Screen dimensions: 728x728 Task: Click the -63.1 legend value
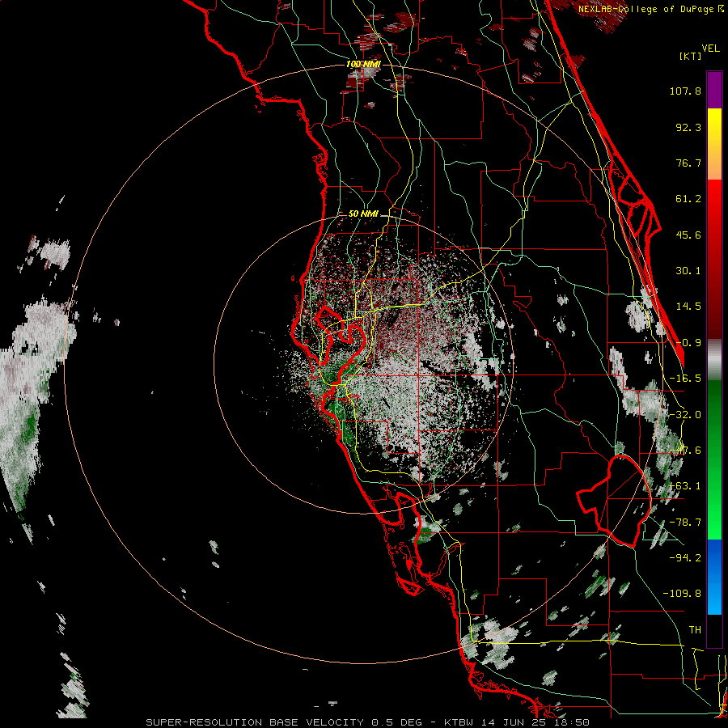685,486
